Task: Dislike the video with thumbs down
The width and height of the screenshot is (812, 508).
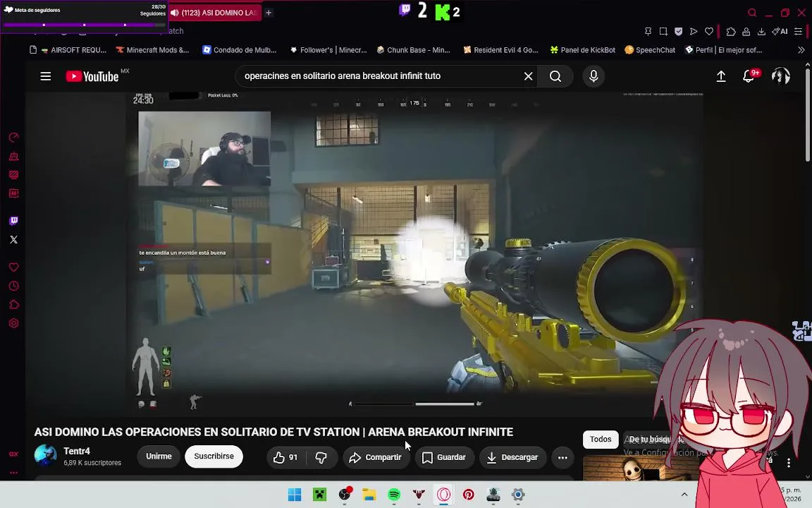Action: click(x=321, y=457)
